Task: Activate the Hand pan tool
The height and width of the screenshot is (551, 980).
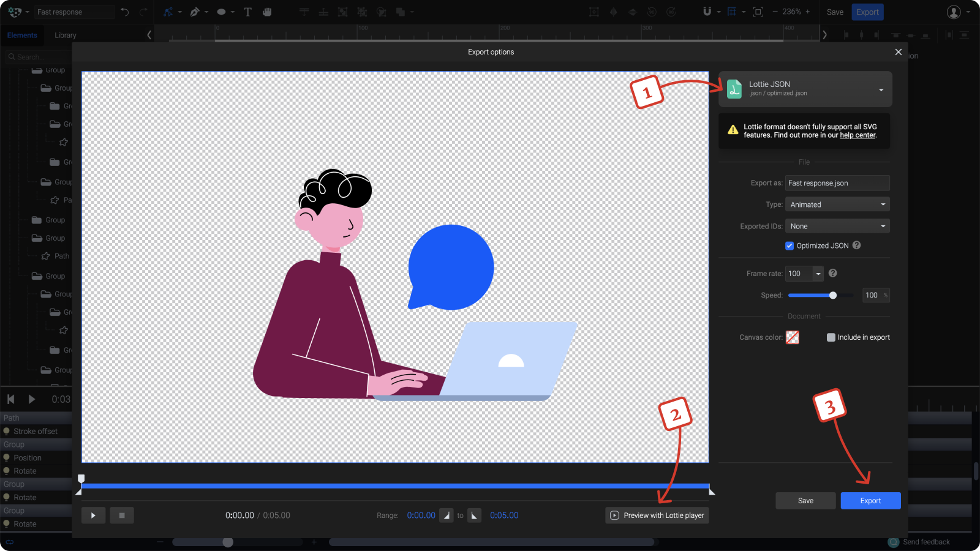Action: pyautogui.click(x=267, y=12)
